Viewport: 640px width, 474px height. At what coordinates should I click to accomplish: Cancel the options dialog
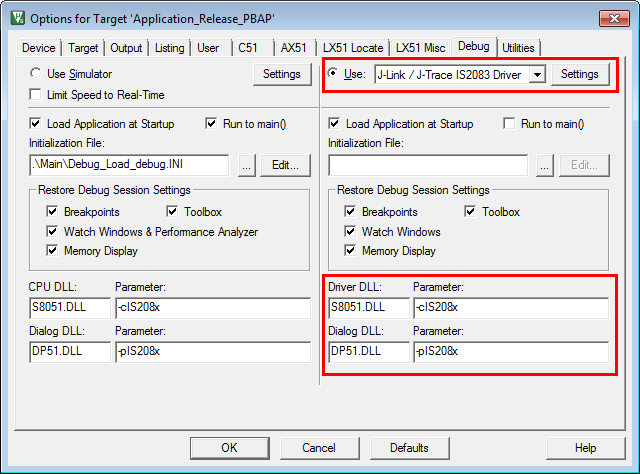(x=319, y=448)
